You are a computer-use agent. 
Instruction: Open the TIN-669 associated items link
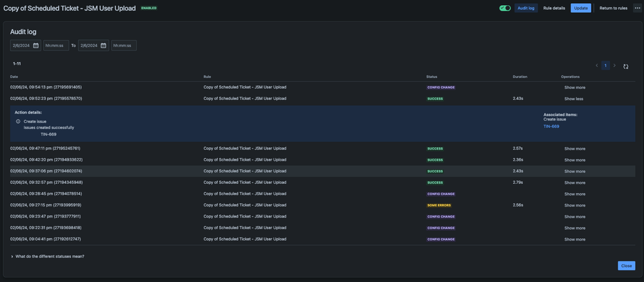coord(551,126)
